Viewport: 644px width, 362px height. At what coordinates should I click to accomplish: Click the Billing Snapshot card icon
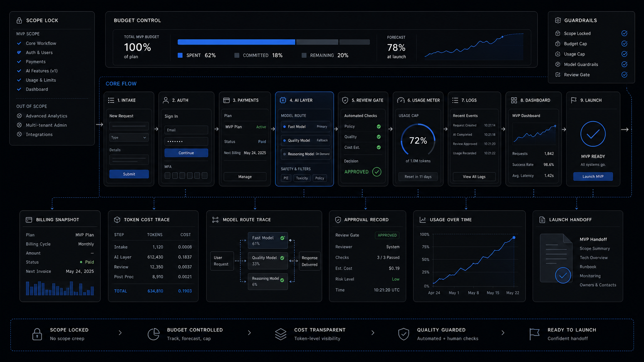[x=29, y=220]
